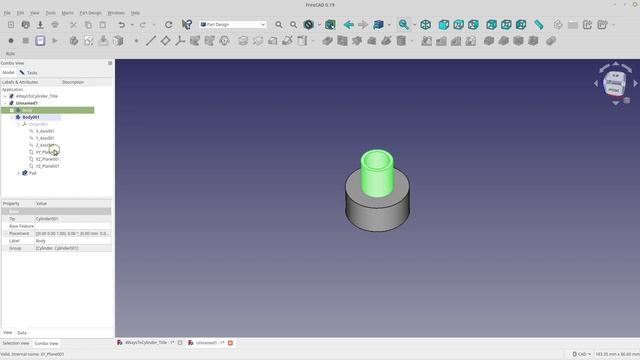Image resolution: width=640 pixels, height=360 pixels.
Task: Click the New document icon
Action: click(x=11, y=24)
